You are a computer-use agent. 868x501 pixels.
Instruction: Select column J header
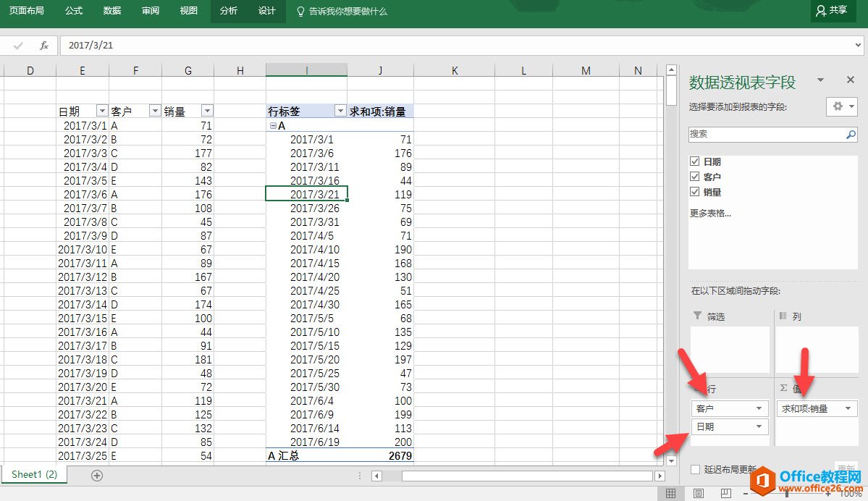click(x=380, y=70)
